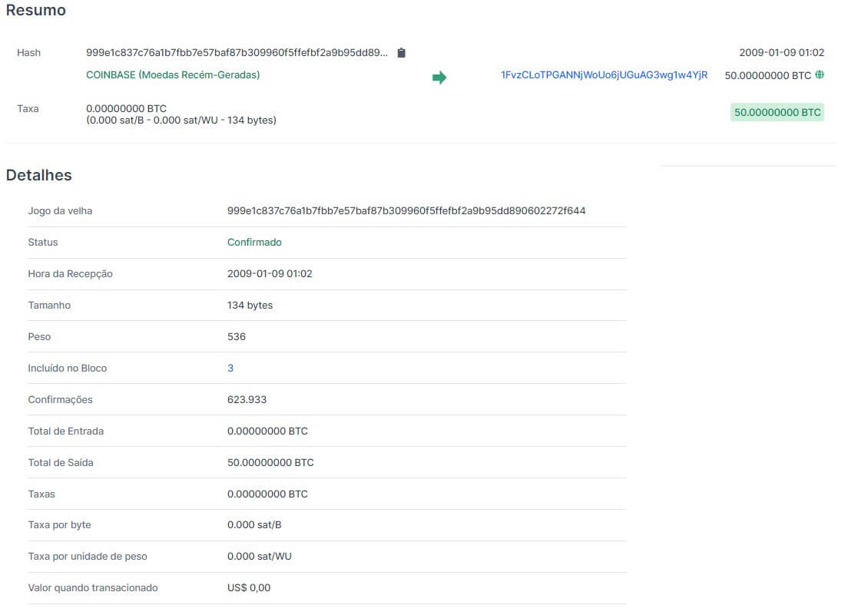Click COINBASE (Moedas Recém-Geradas) label

(173, 74)
